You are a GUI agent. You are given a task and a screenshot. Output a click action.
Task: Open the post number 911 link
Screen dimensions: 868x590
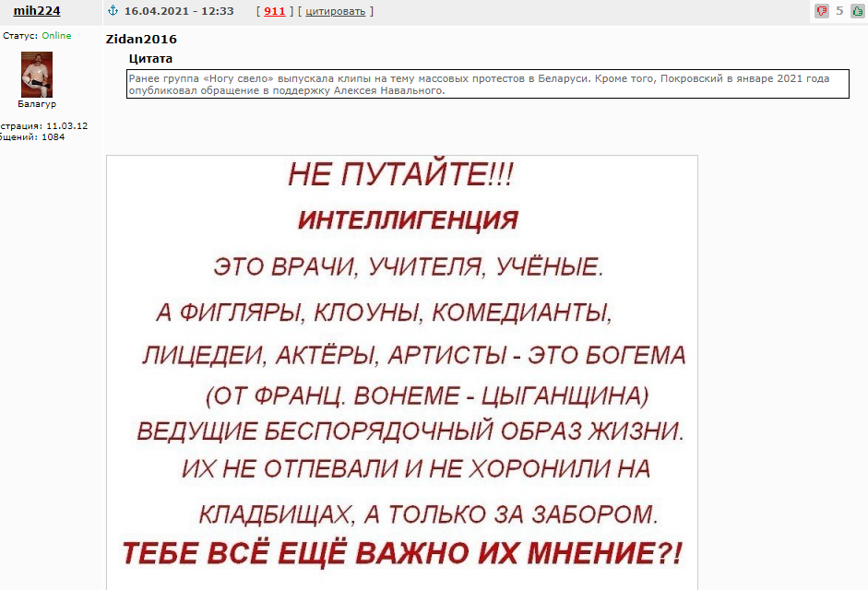tap(275, 11)
